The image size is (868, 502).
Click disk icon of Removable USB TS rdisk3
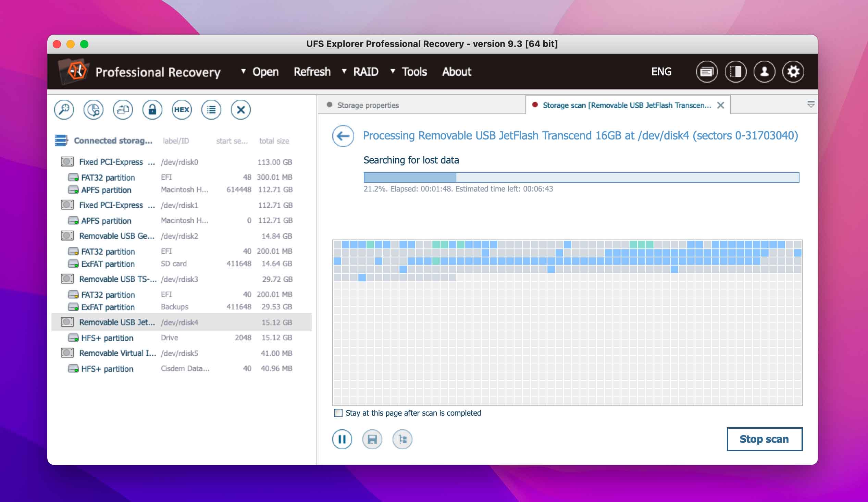coord(67,279)
